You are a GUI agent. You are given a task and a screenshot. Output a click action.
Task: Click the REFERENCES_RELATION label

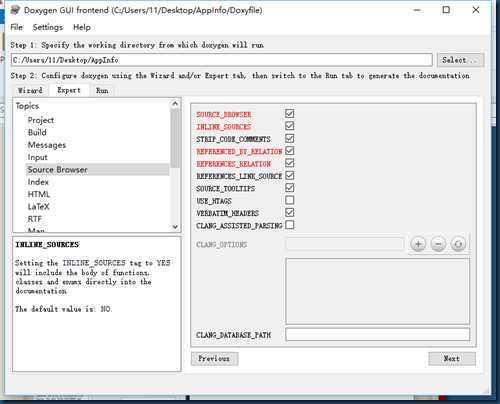(x=233, y=164)
